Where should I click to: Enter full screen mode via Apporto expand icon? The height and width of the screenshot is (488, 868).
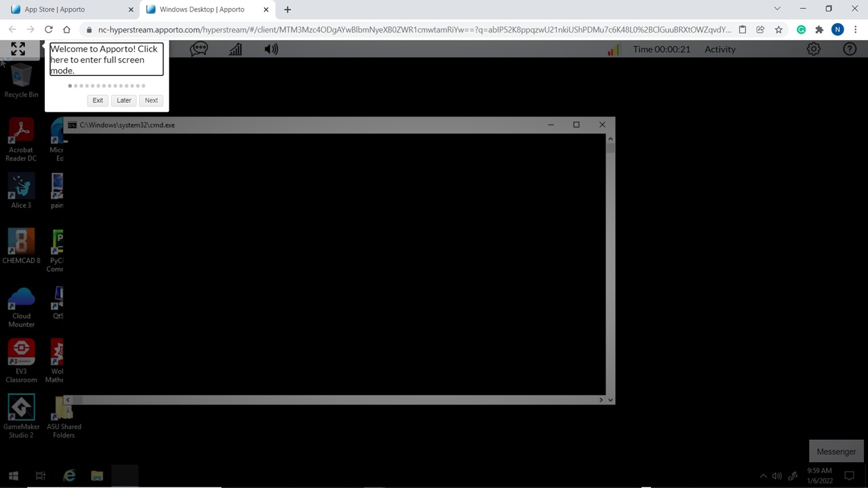[x=18, y=49]
